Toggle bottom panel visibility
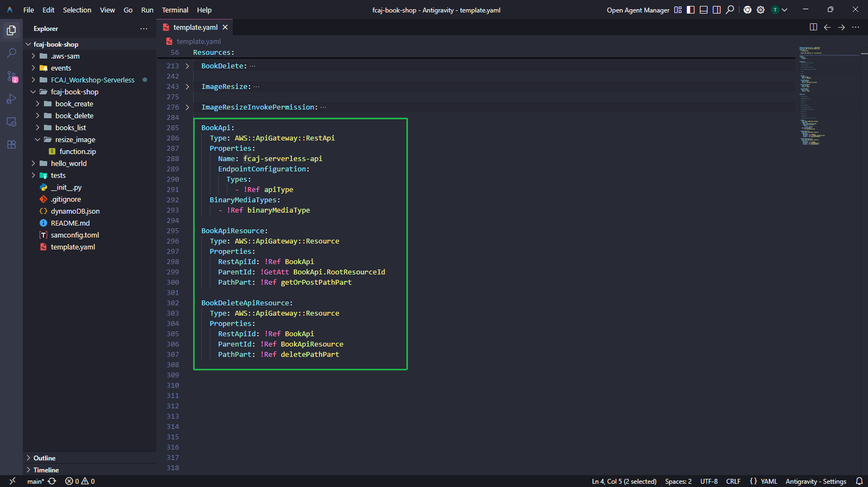Viewport: 868px width, 487px height. pos(704,10)
